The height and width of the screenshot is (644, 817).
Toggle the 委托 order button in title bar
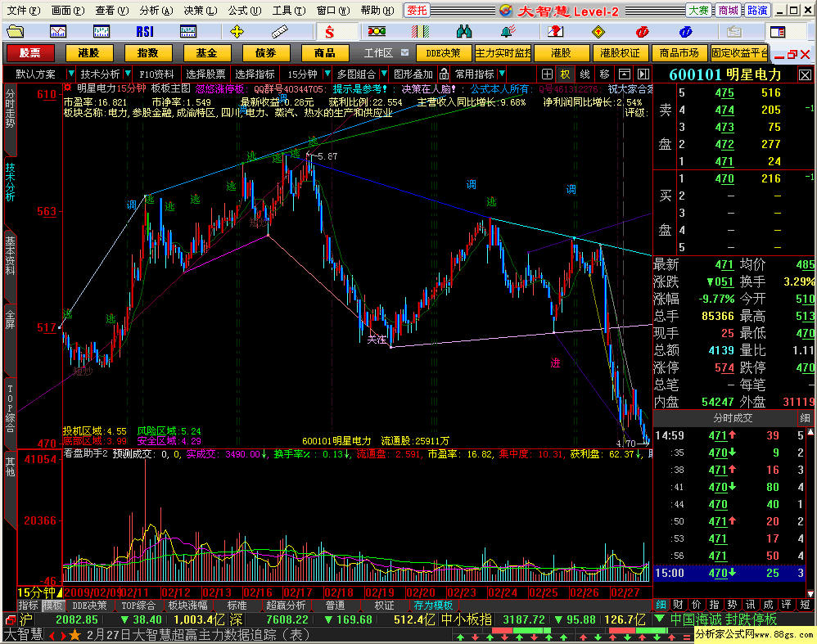click(x=417, y=11)
